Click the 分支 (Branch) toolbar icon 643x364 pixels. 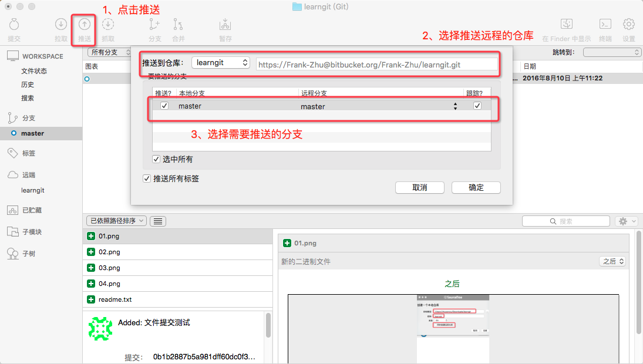pyautogui.click(x=154, y=25)
